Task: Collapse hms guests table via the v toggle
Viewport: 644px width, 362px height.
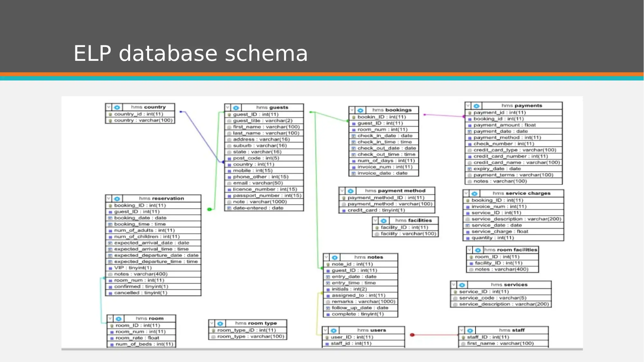Action: pos(228,108)
